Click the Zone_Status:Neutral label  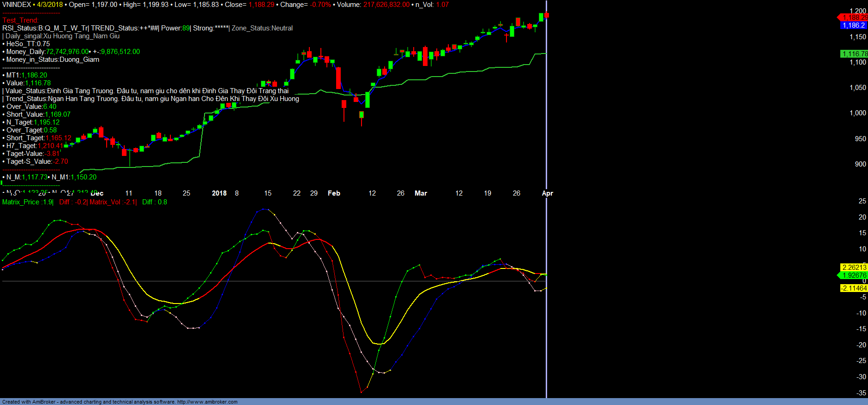click(262, 28)
